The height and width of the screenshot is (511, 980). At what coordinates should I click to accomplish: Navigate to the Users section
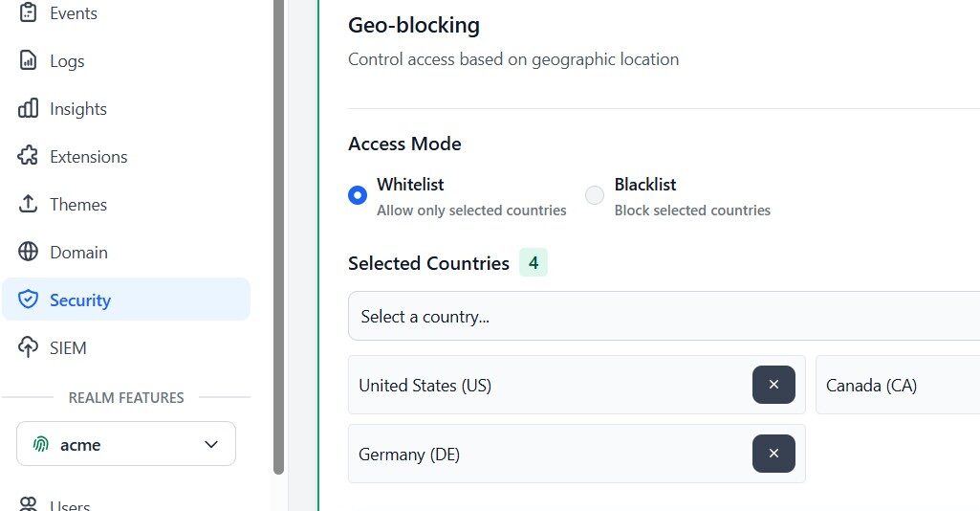point(70,504)
